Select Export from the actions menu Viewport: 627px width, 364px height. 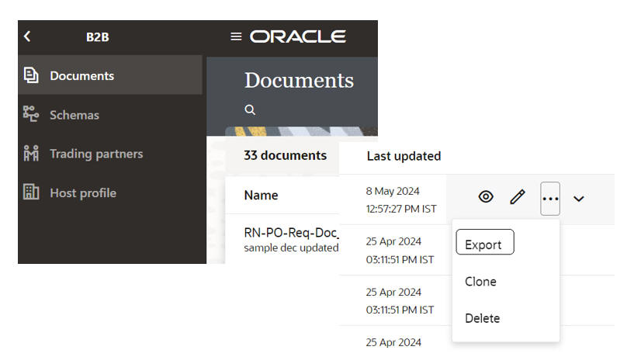click(x=483, y=244)
